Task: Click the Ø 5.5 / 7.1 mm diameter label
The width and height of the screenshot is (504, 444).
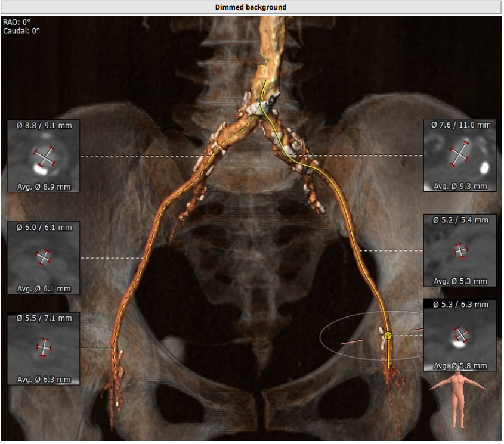Action: point(44,318)
